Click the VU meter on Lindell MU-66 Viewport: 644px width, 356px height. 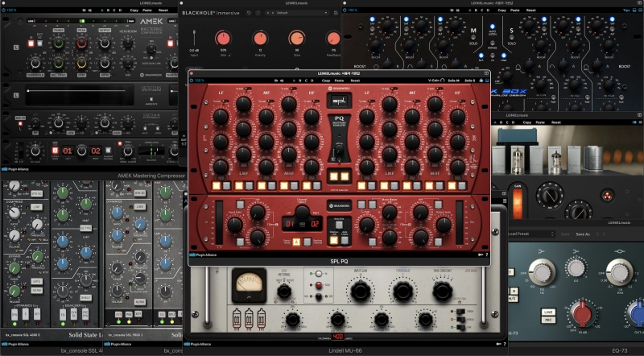250,285
